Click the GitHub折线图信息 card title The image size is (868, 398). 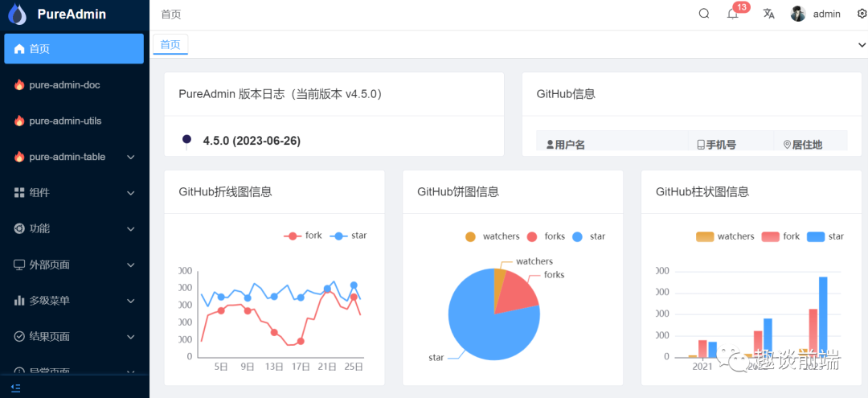225,192
